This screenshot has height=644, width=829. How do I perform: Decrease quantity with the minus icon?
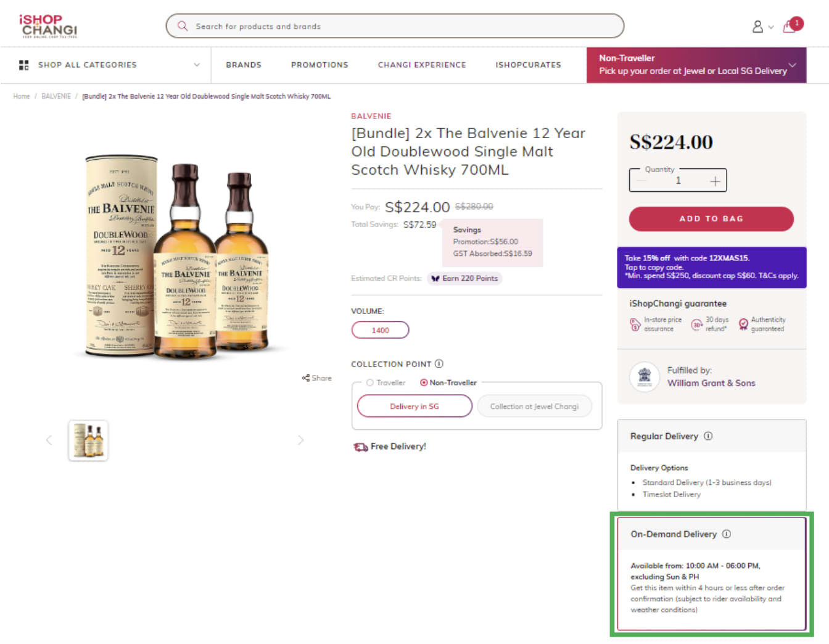pos(641,181)
